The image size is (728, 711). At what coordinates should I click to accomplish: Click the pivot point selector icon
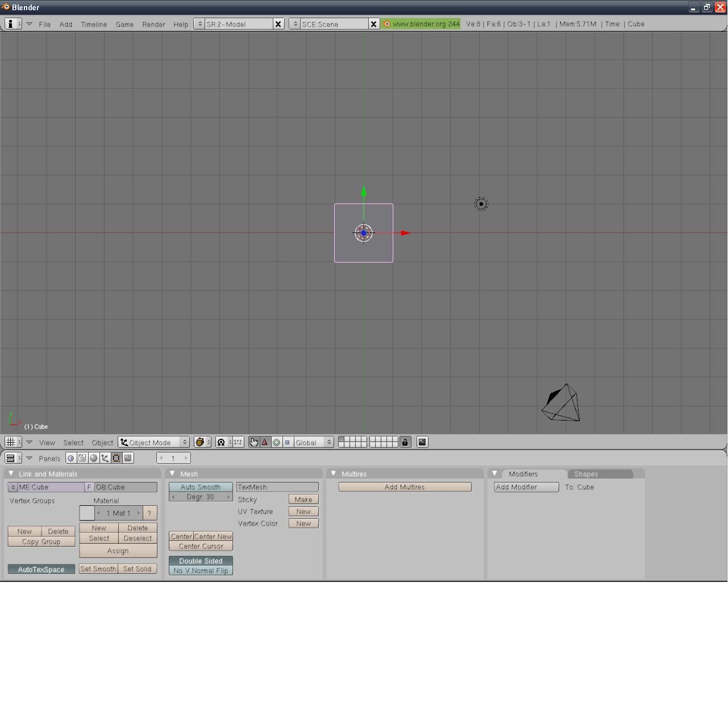pyautogui.click(x=202, y=442)
